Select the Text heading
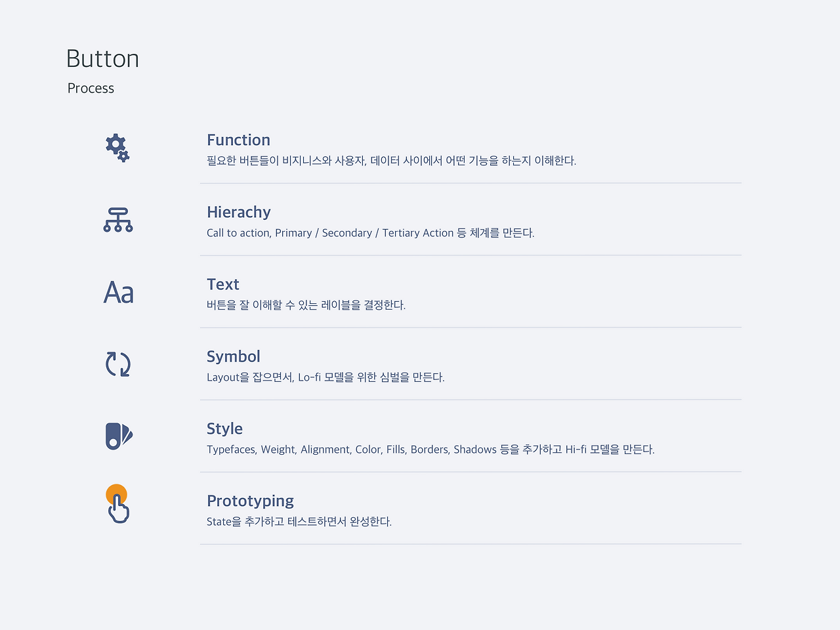This screenshot has width=840, height=630. point(222,284)
